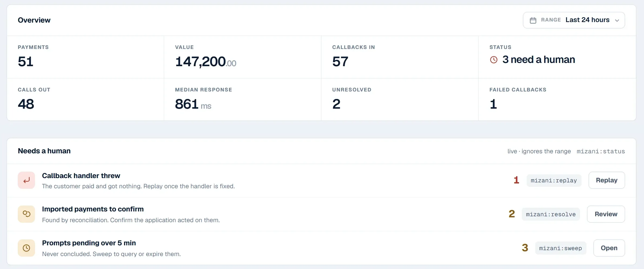Viewport: 644px width, 269px height.
Task: Click the 'Never concluded. Sweep to query' description
Action: click(111, 254)
